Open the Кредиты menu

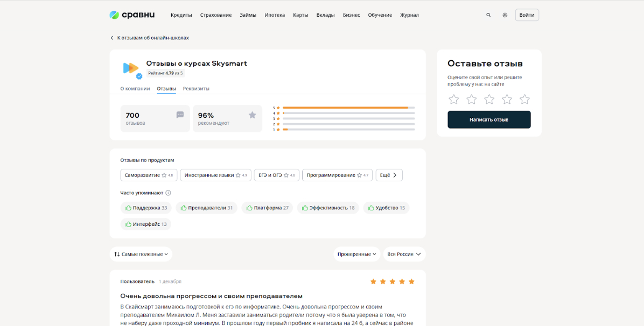181,15
